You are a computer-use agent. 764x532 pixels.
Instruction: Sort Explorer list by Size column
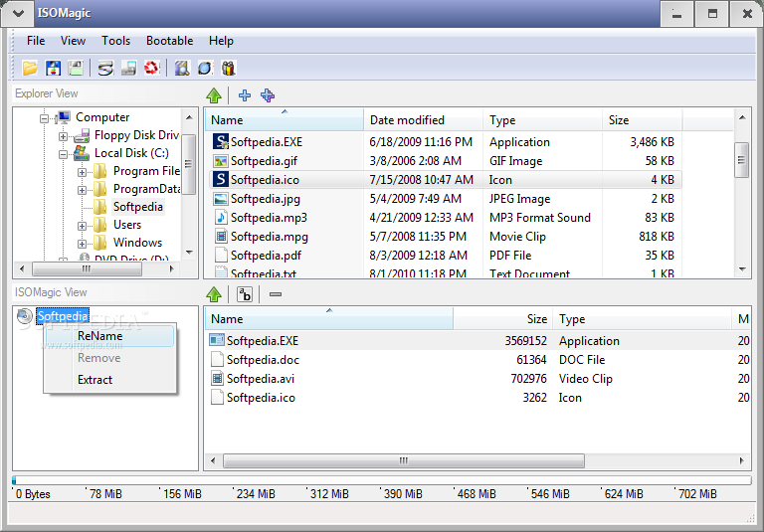(643, 120)
